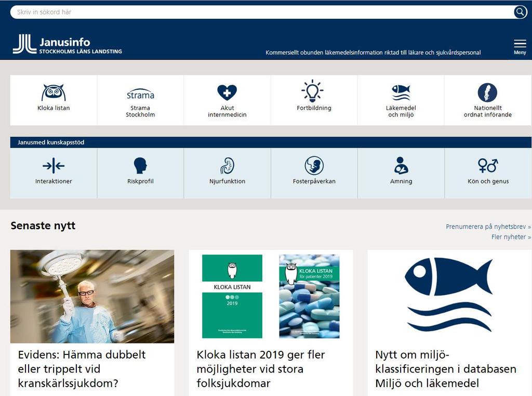The height and width of the screenshot is (396, 532).
Task: Click the Fortbildning lightbulb icon
Action: 312,91
